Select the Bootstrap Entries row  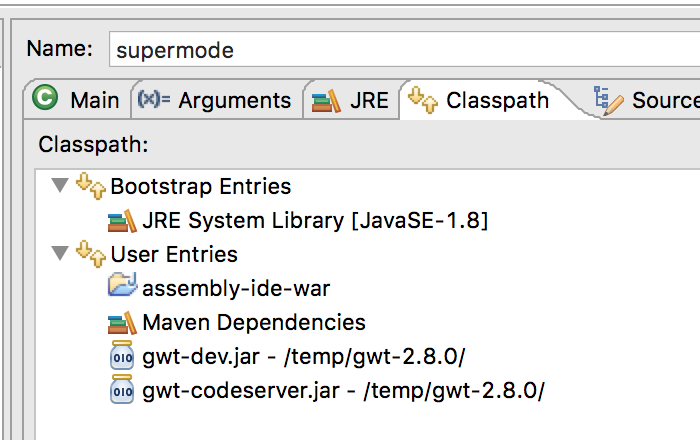click(x=200, y=187)
